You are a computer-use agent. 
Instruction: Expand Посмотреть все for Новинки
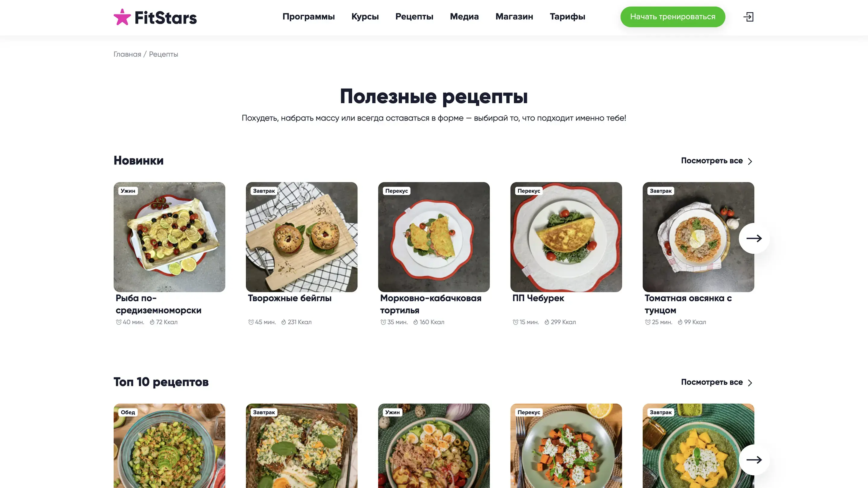[717, 161]
